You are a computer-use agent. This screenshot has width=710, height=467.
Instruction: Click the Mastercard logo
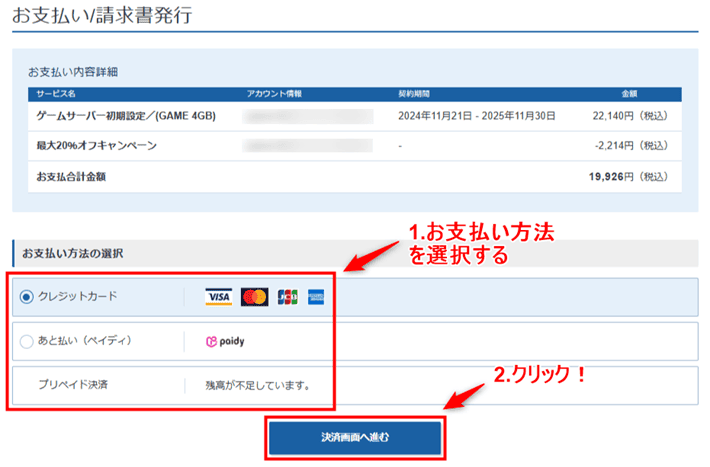[x=254, y=297]
